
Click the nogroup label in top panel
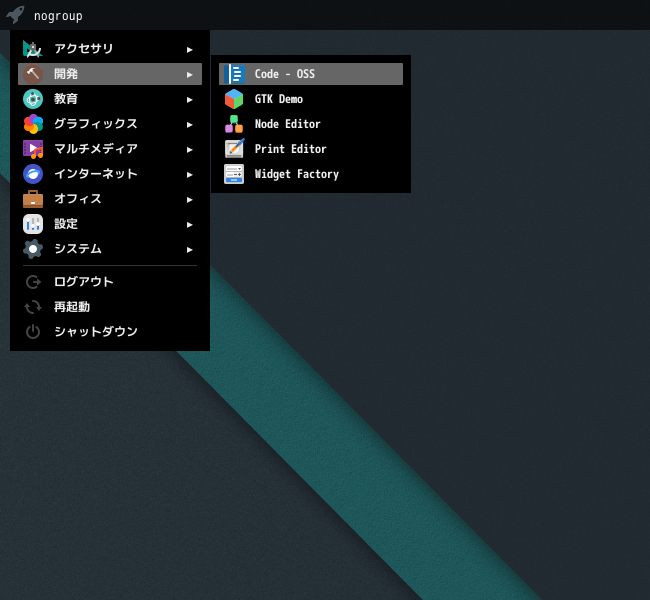[x=58, y=16]
